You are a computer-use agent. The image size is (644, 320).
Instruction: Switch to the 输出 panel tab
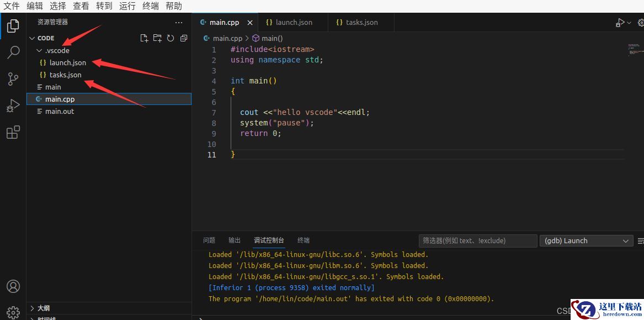tap(235, 240)
